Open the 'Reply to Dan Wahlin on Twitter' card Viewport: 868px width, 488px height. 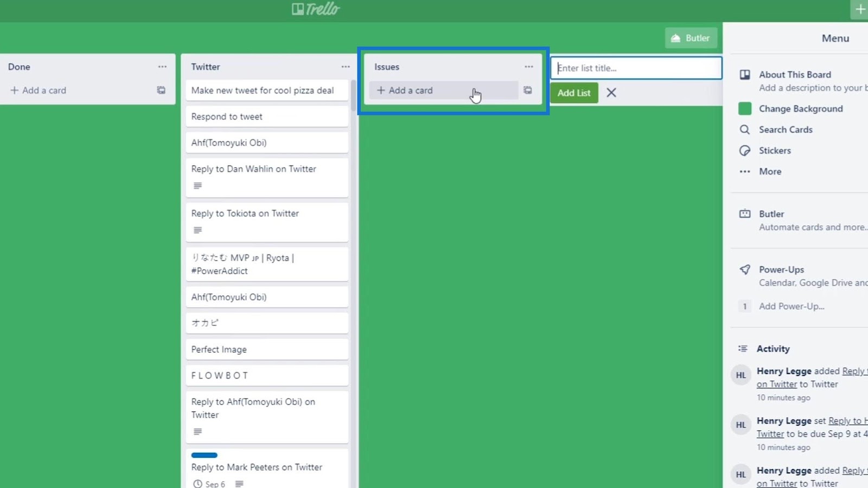267,177
